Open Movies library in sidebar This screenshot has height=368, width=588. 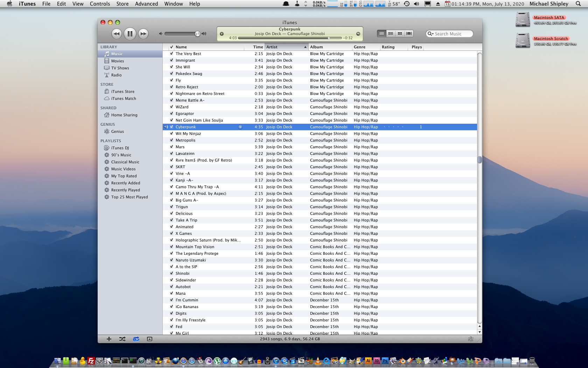click(130, 61)
